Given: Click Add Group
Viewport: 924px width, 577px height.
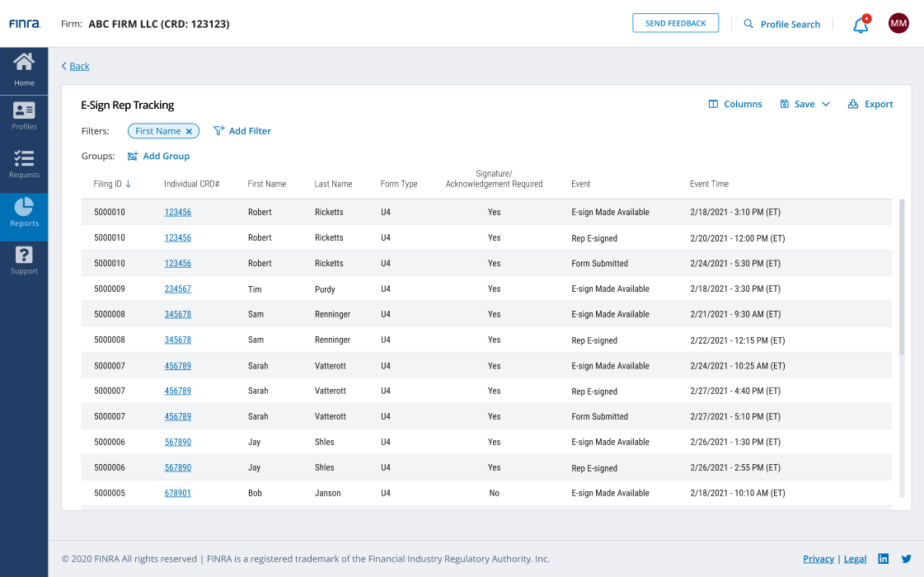Looking at the screenshot, I should [158, 156].
